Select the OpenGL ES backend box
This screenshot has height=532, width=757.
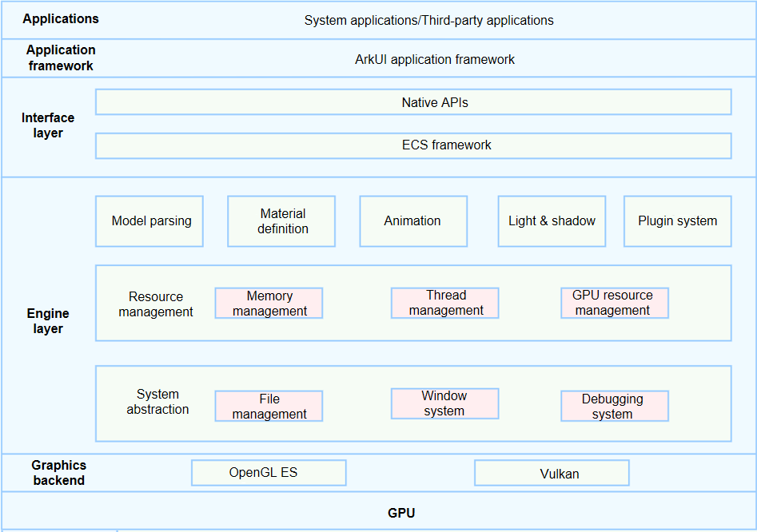[269, 473]
